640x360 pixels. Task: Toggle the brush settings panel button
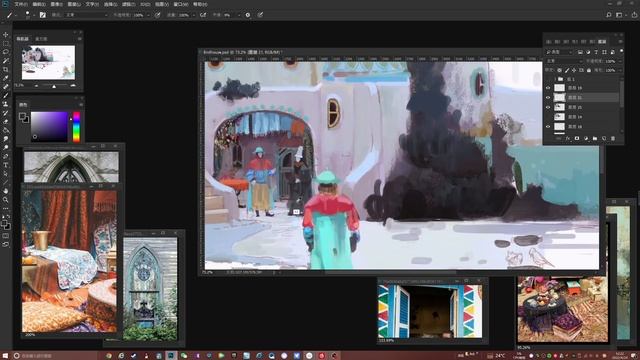[42, 15]
